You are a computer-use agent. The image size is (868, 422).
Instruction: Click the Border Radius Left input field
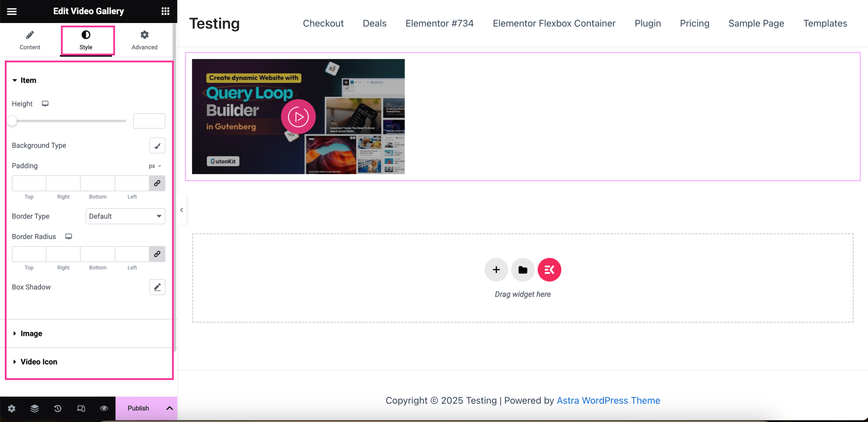(132, 254)
